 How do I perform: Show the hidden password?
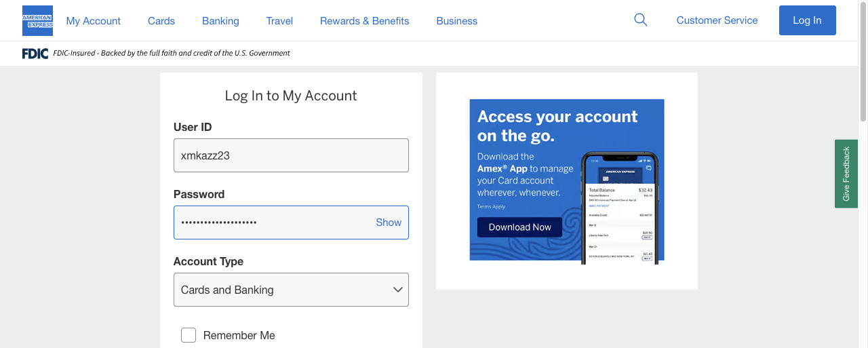pyautogui.click(x=389, y=223)
